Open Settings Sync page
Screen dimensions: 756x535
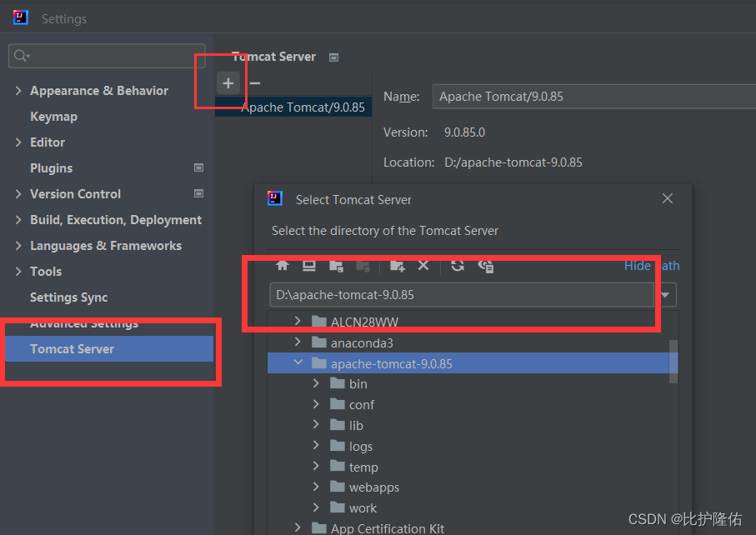coord(68,297)
